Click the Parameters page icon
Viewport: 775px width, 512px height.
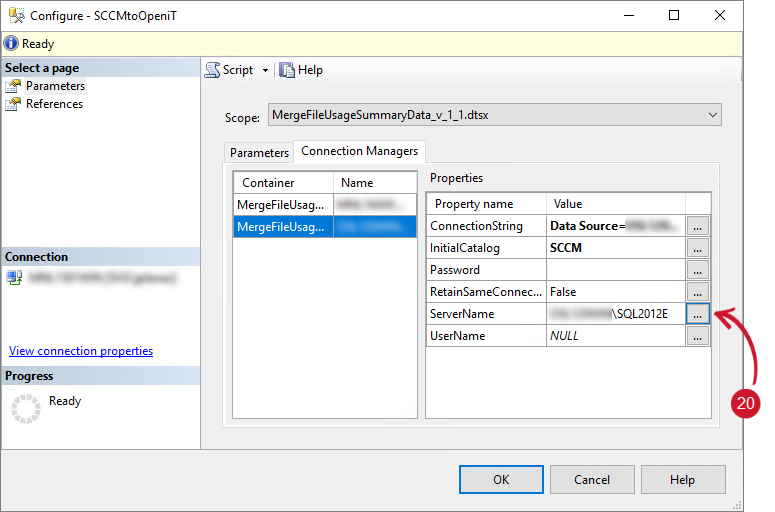point(13,86)
